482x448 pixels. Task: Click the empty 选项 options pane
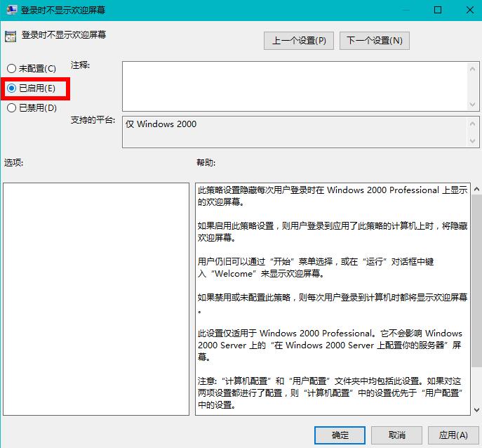pos(96,299)
